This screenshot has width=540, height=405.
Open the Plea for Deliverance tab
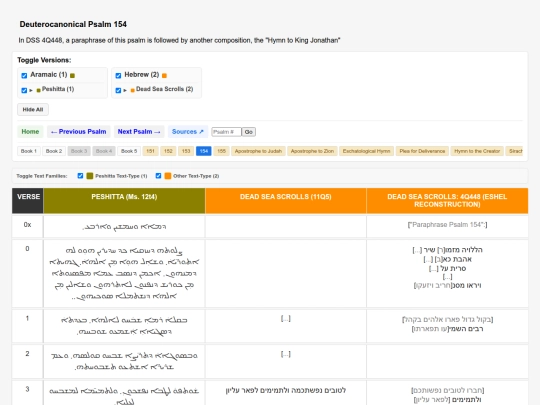pos(422,151)
